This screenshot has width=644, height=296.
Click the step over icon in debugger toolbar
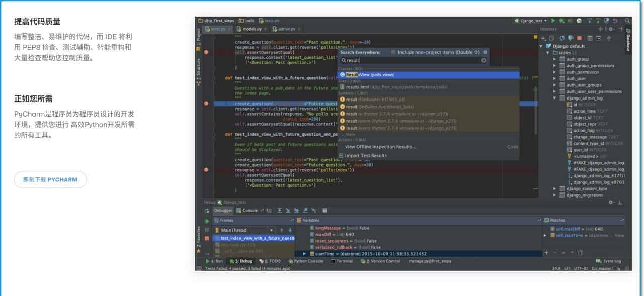279,211
